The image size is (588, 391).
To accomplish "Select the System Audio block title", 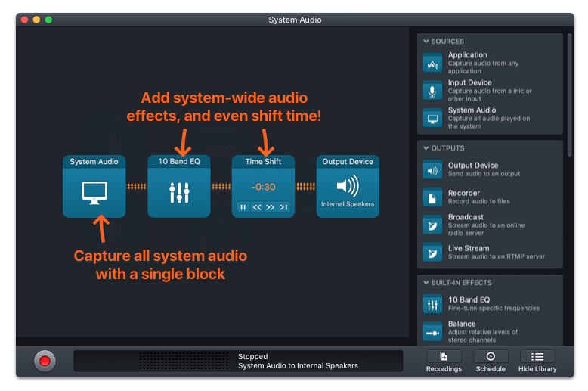I will (x=94, y=161).
